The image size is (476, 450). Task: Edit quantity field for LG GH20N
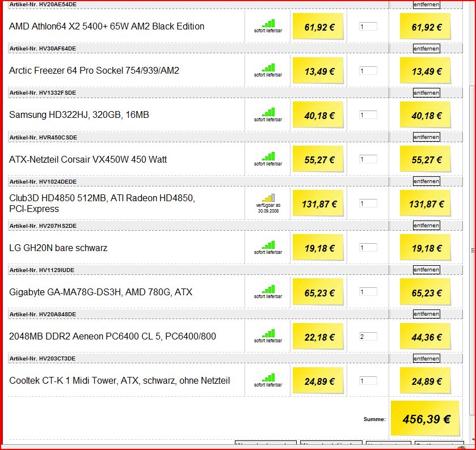coord(368,248)
